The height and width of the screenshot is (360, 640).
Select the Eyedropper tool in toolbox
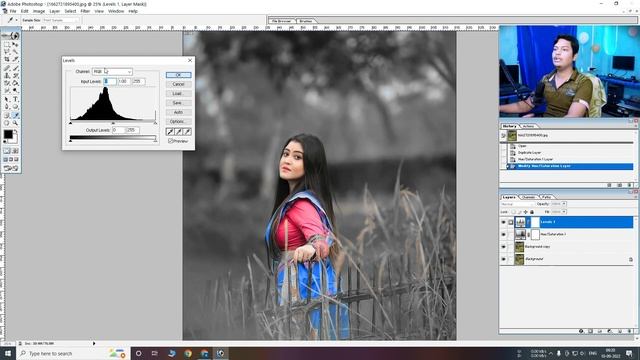[x=15, y=116]
